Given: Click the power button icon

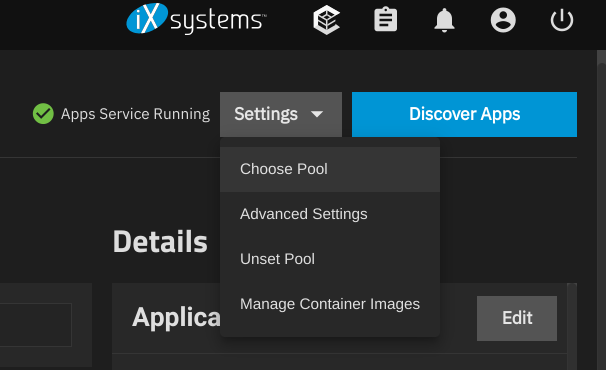Looking at the screenshot, I should pos(562,20).
